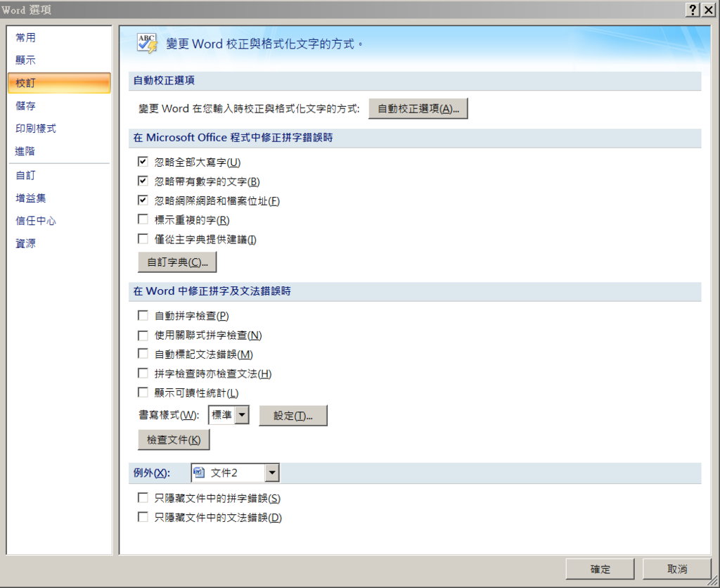Switch to the 進階 category
The width and height of the screenshot is (720, 588).
[25, 151]
